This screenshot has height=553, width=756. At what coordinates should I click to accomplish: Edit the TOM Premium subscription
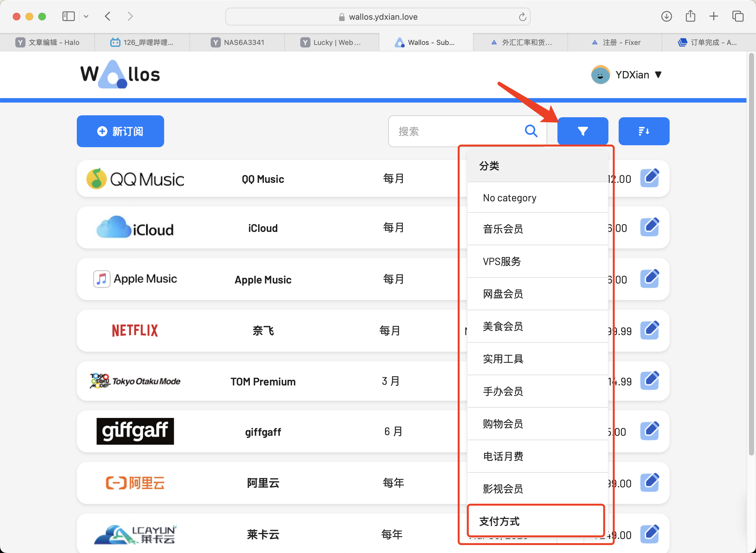650,381
